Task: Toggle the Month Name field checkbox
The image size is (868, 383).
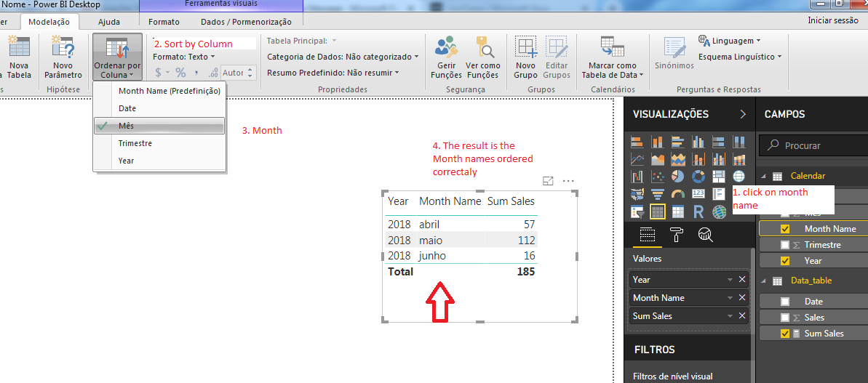Action: point(785,229)
